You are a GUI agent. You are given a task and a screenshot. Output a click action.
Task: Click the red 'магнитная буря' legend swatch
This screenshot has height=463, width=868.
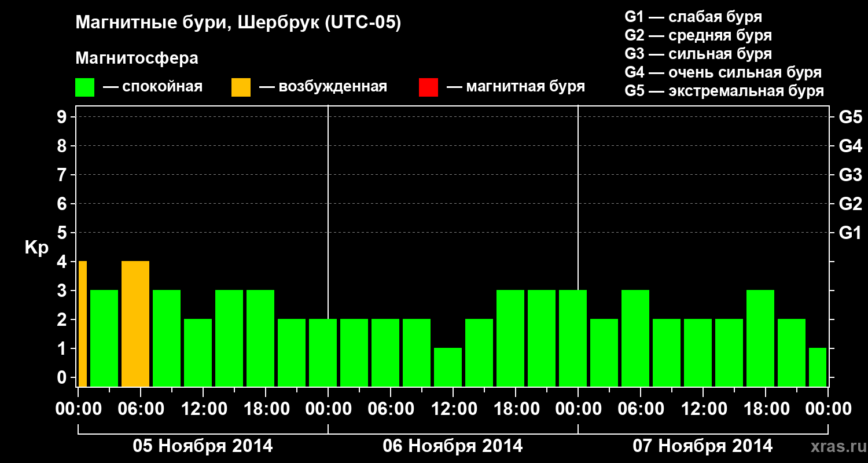(x=428, y=87)
